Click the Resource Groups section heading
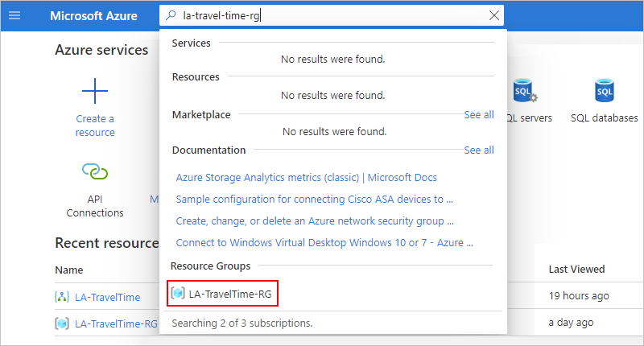Viewport: 644px width, 346px height. click(x=210, y=266)
